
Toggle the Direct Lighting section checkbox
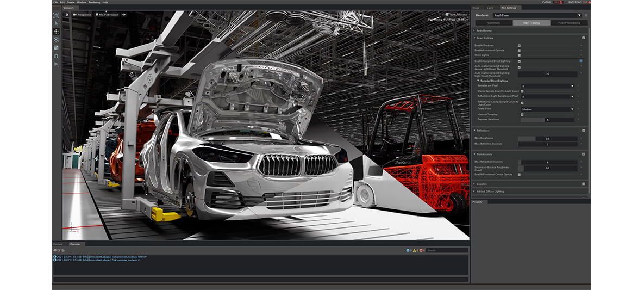click(x=584, y=38)
